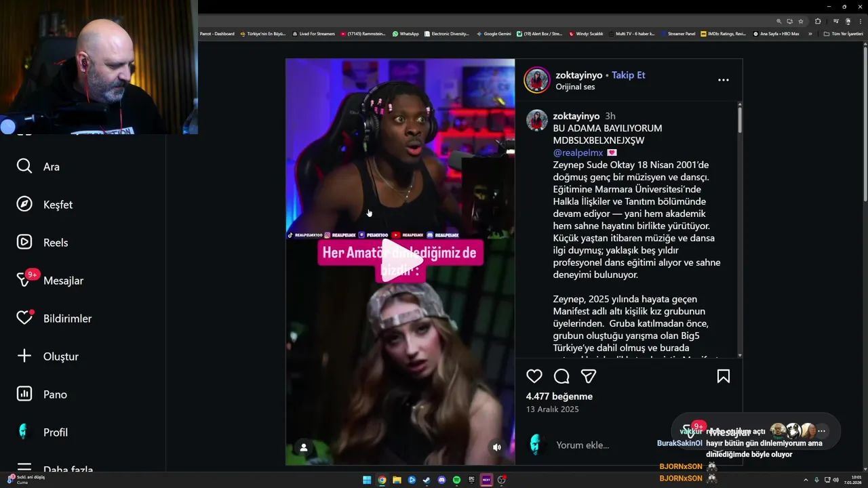Save the post with bookmark icon
The width and height of the screenshot is (868, 488).
click(x=724, y=376)
